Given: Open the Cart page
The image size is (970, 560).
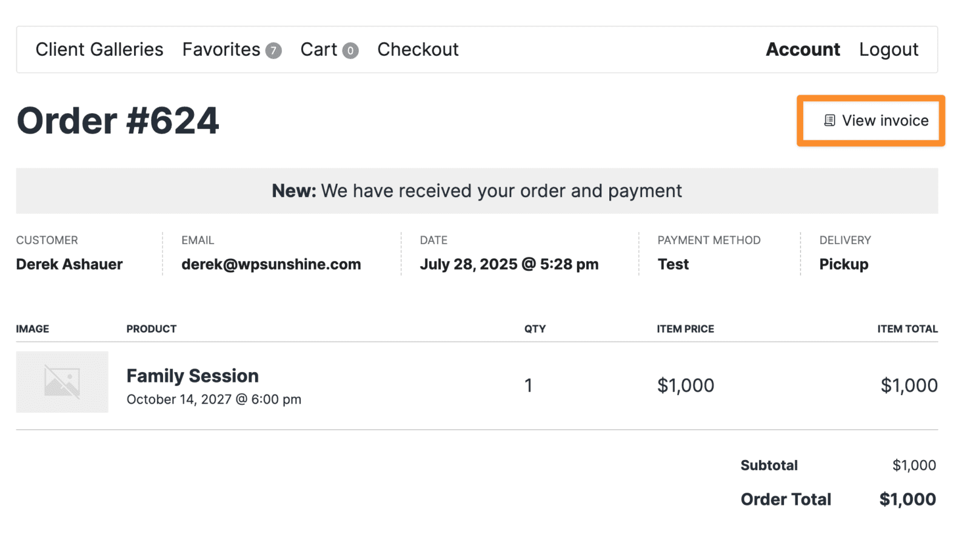Looking at the screenshot, I should [x=319, y=49].
